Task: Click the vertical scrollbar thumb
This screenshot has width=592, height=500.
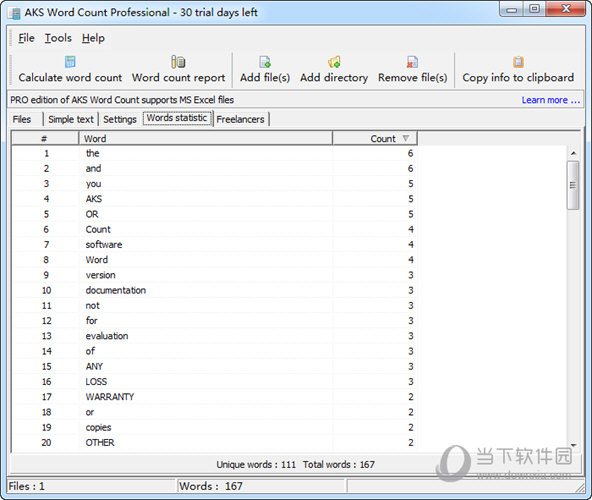Action: point(573,185)
